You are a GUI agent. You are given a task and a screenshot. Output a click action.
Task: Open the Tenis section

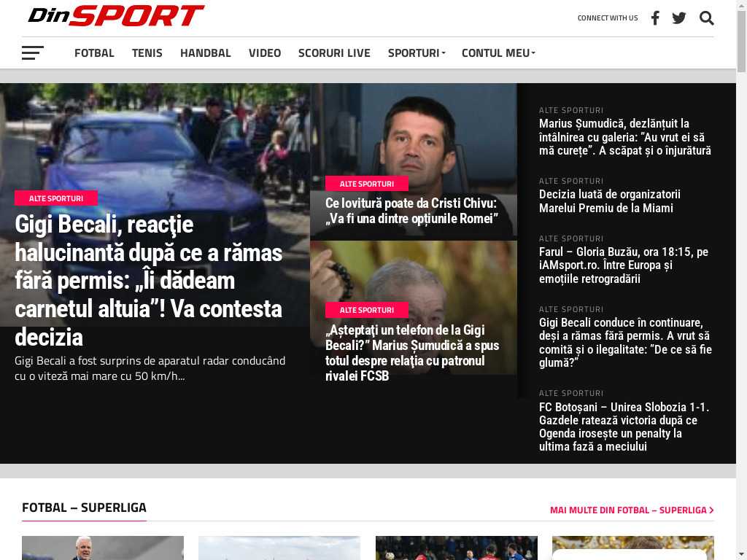pyautogui.click(x=147, y=52)
